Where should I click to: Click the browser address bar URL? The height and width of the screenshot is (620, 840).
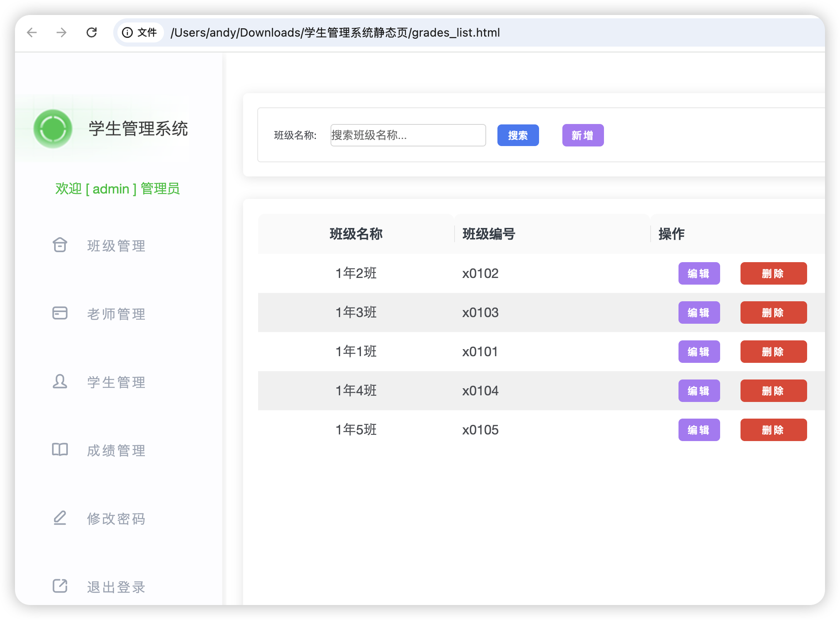335,32
